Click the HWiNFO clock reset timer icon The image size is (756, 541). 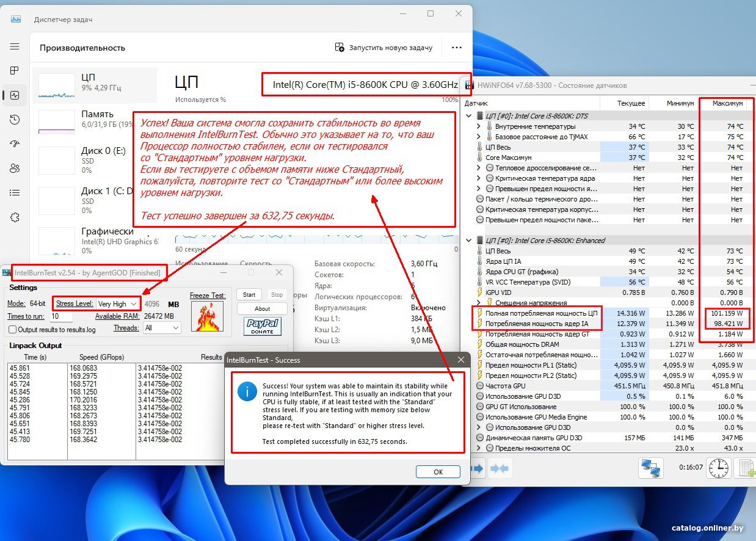pos(719,468)
